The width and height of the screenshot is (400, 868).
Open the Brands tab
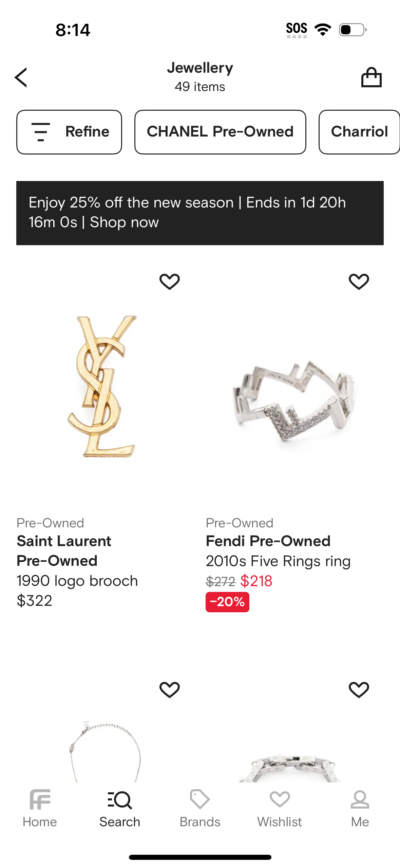click(200, 809)
